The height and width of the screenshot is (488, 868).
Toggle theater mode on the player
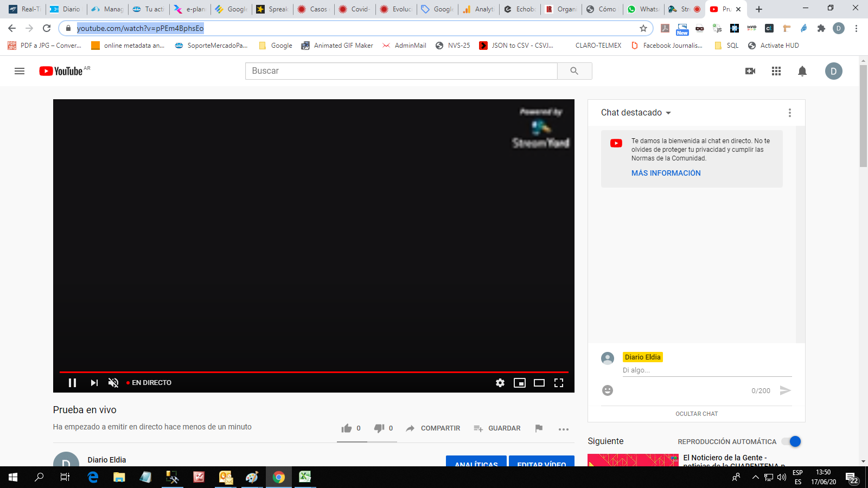coord(539,382)
